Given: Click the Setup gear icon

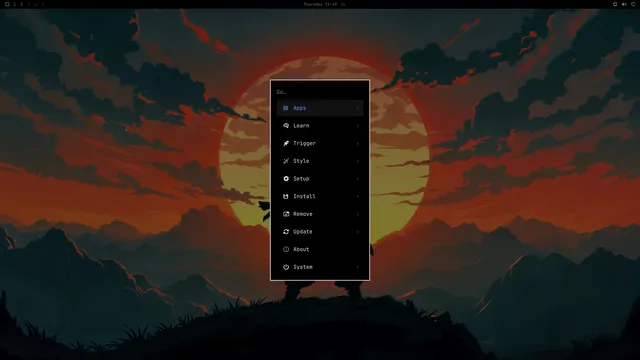Looking at the screenshot, I should pyautogui.click(x=286, y=179).
